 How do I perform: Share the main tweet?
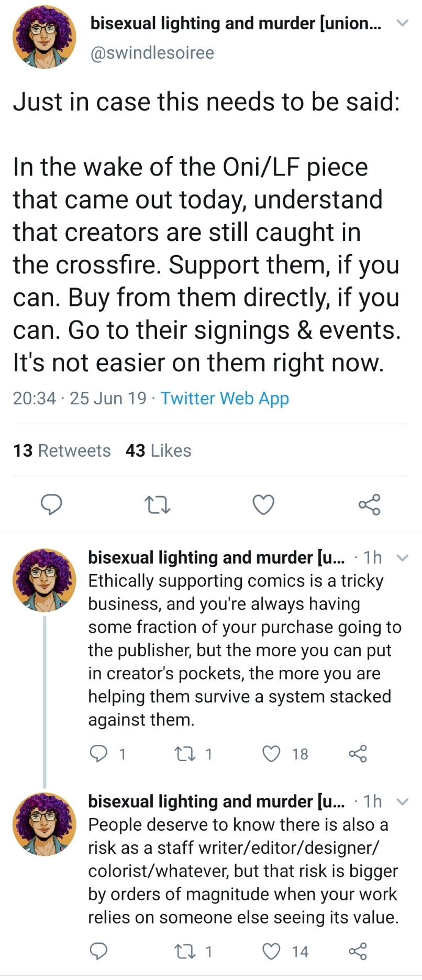coord(370,504)
